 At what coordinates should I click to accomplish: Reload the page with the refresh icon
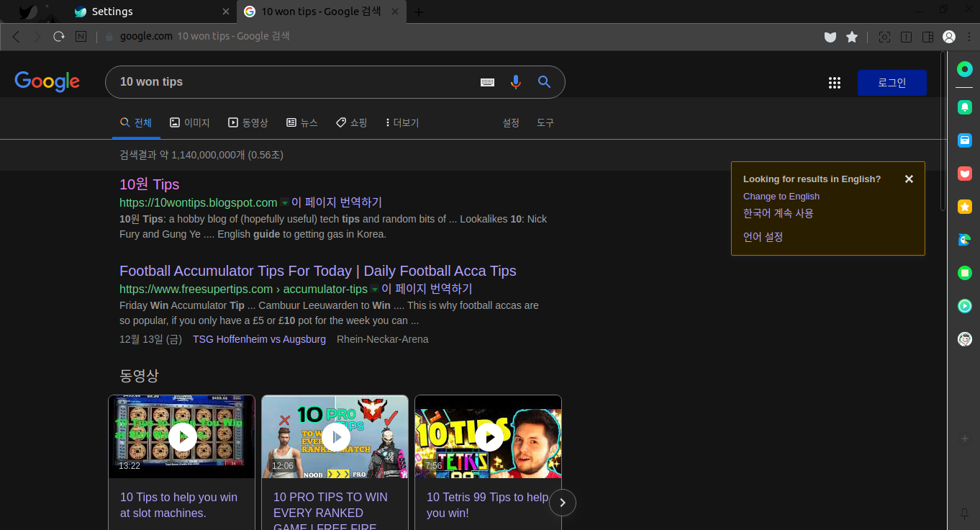[x=59, y=37]
